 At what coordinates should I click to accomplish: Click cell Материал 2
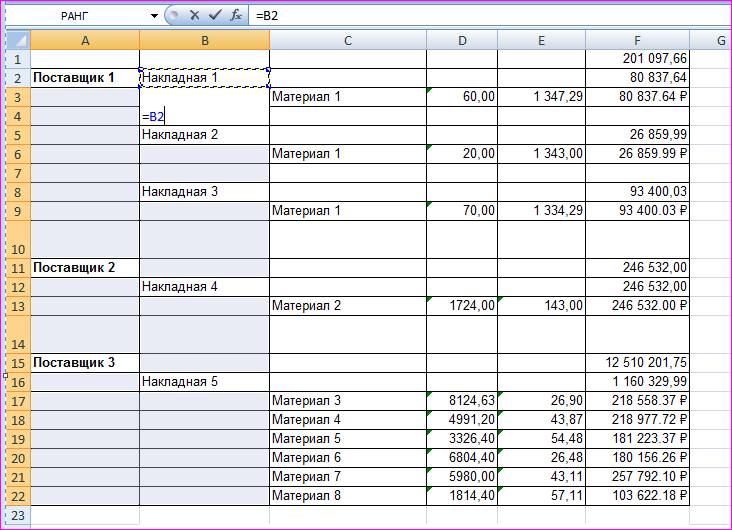[x=348, y=306]
